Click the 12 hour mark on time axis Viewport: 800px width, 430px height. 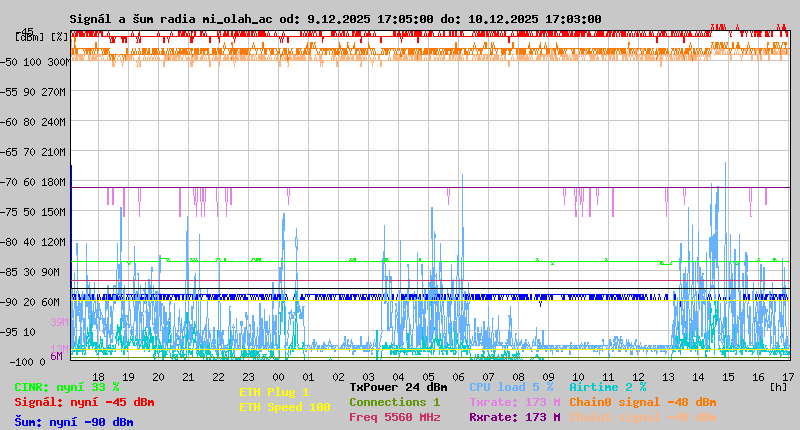[x=639, y=376]
